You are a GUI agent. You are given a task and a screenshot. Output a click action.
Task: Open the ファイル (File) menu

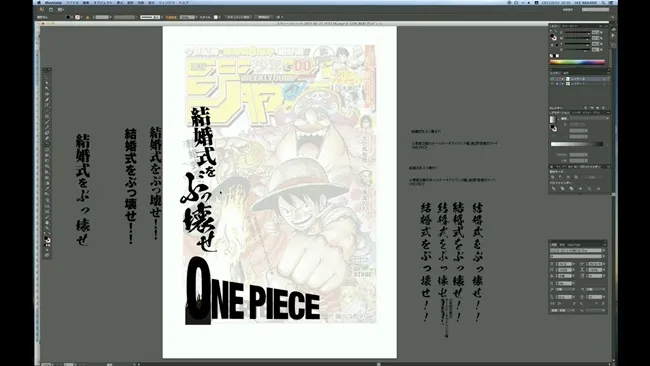point(73,2)
